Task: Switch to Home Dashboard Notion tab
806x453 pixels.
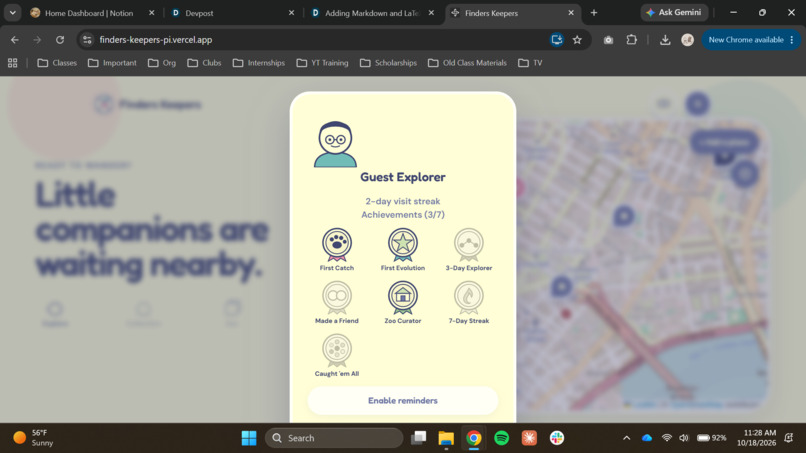Action: coord(88,13)
